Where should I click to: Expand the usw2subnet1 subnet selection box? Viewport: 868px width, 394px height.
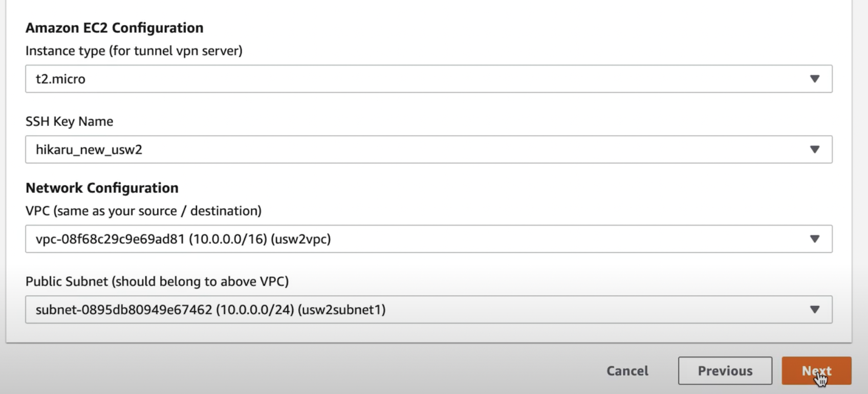[x=429, y=310]
